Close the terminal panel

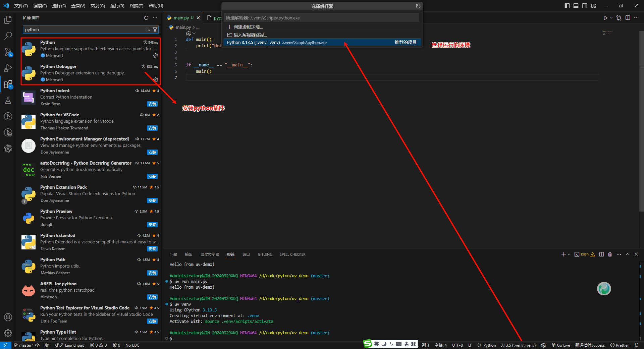coord(636,254)
